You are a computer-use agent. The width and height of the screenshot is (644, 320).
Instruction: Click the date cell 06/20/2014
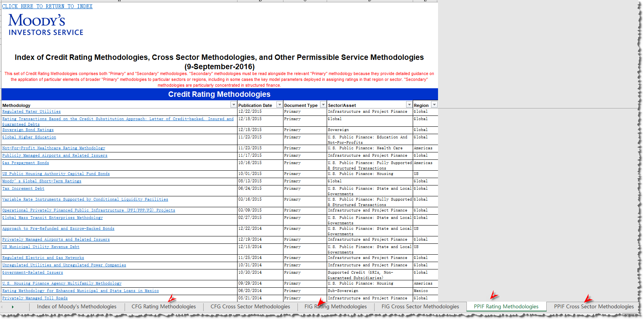(x=260, y=291)
